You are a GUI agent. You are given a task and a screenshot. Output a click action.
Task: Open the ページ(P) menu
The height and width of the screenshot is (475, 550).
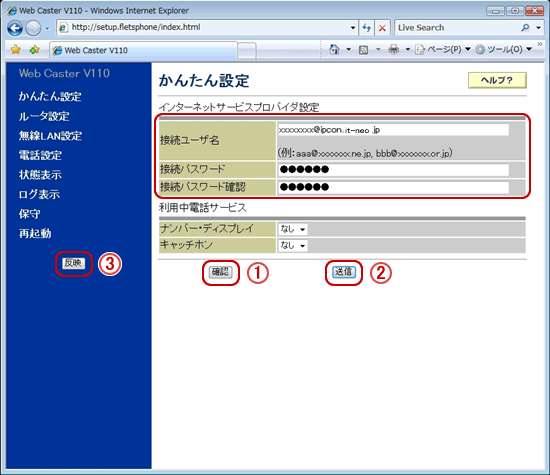coord(443,49)
